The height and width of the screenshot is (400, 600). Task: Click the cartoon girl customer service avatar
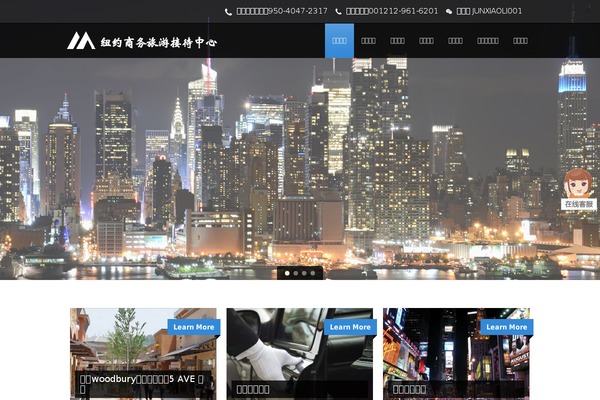[x=578, y=183]
